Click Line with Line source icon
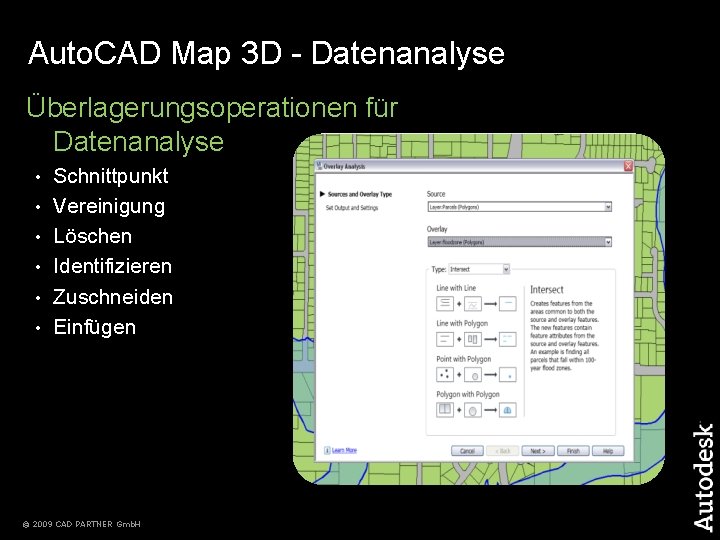 pyautogui.click(x=444, y=304)
